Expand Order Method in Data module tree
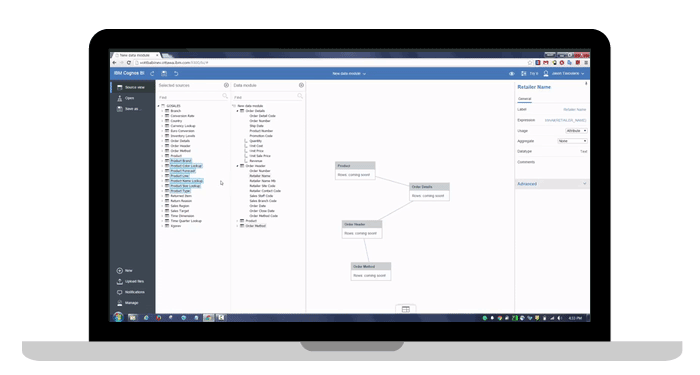 pyautogui.click(x=238, y=226)
